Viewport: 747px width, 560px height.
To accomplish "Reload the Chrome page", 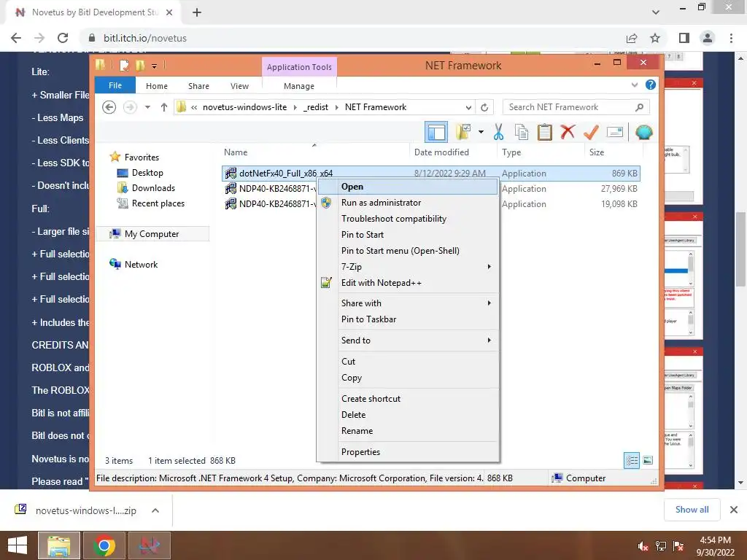I will pyautogui.click(x=63, y=38).
